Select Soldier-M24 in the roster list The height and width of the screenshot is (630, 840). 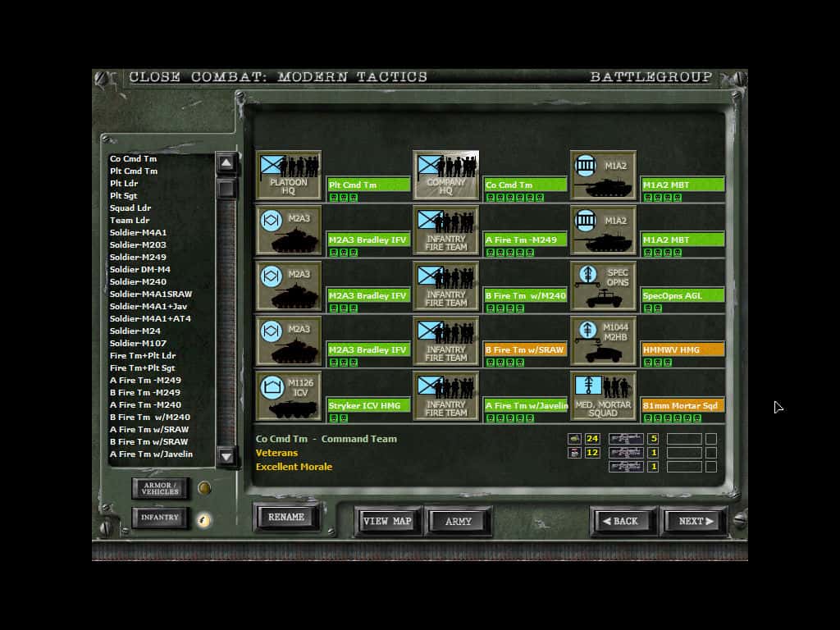(135, 331)
